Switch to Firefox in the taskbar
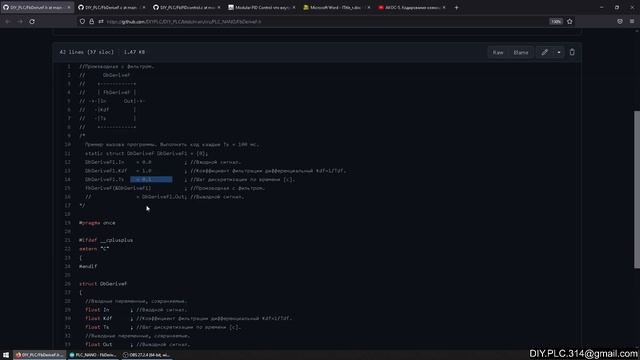This screenshot has height=360, width=640. tap(40, 355)
